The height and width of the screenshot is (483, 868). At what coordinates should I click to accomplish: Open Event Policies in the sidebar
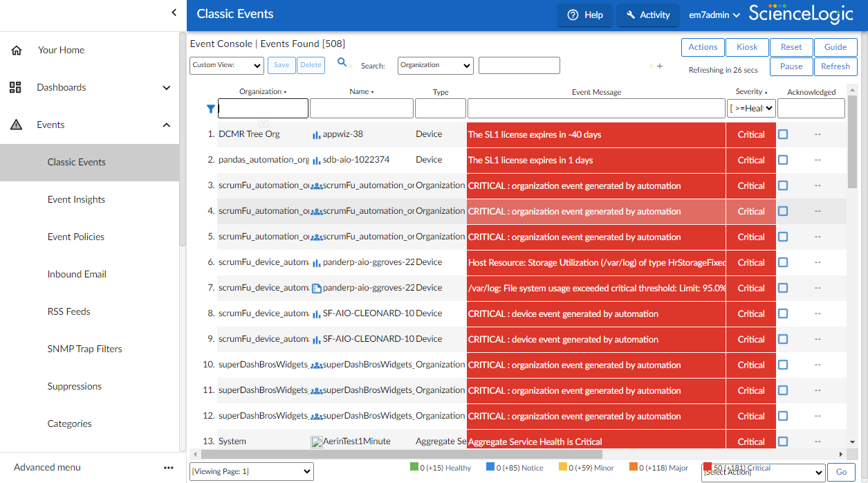(x=76, y=237)
